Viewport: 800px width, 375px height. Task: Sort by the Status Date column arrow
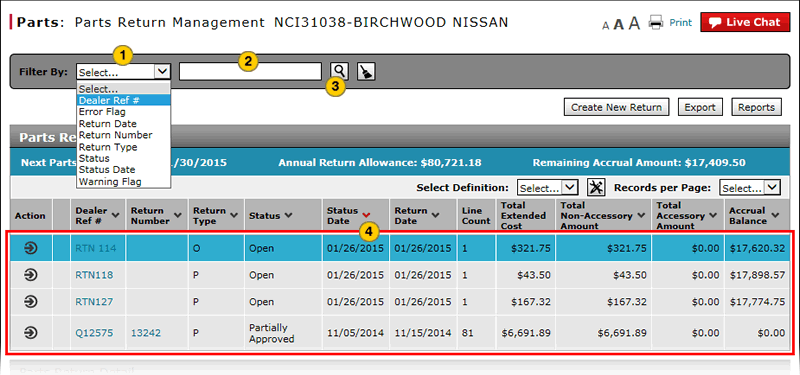point(366,215)
